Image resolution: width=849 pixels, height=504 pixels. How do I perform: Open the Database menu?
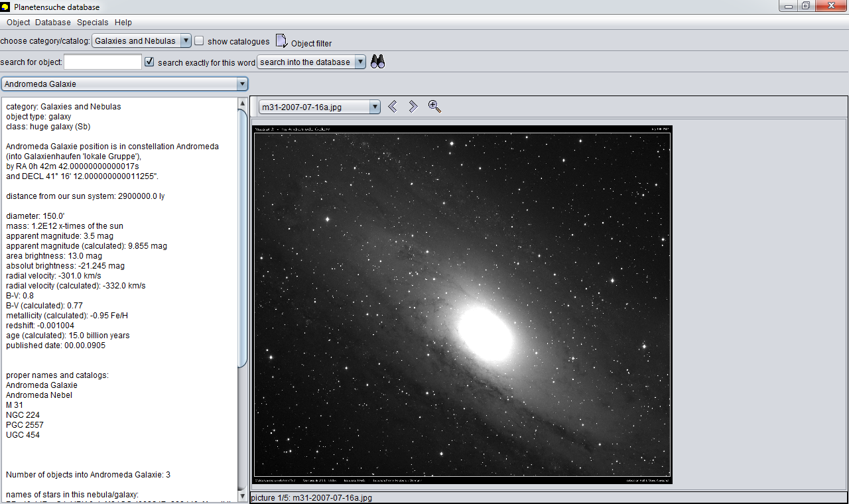(52, 23)
